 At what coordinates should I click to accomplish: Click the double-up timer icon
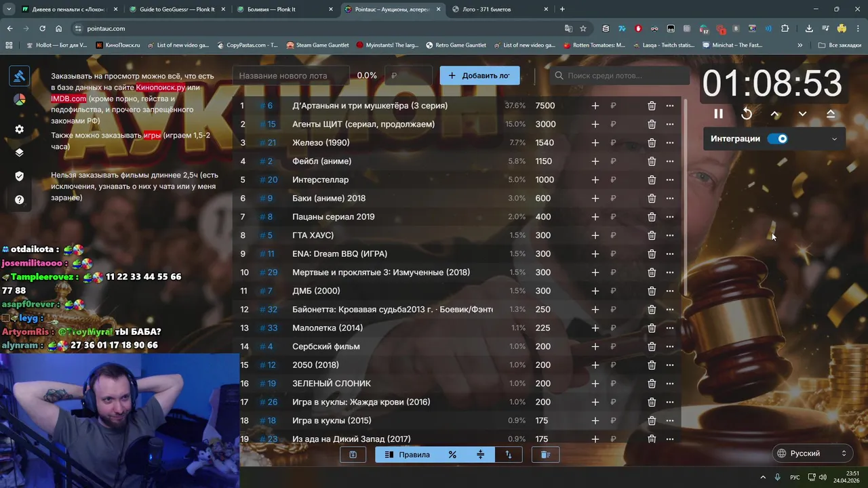[831, 114]
